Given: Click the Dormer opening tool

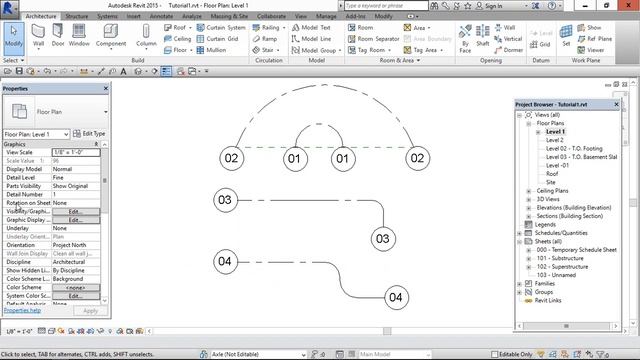Looking at the screenshot, I should 508,50.
